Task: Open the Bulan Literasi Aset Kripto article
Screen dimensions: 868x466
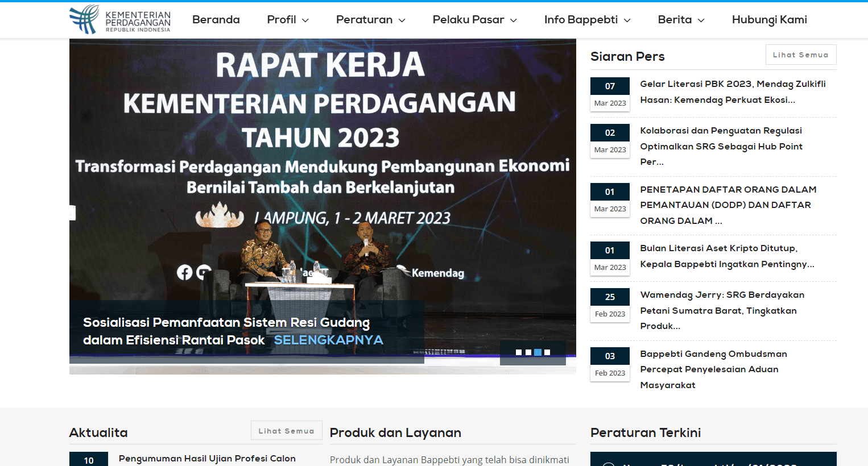Action: pos(728,256)
